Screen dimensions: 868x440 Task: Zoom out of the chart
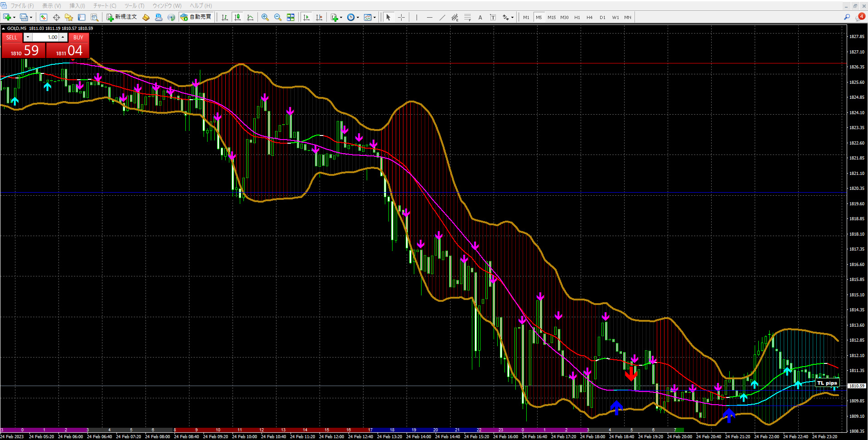278,17
